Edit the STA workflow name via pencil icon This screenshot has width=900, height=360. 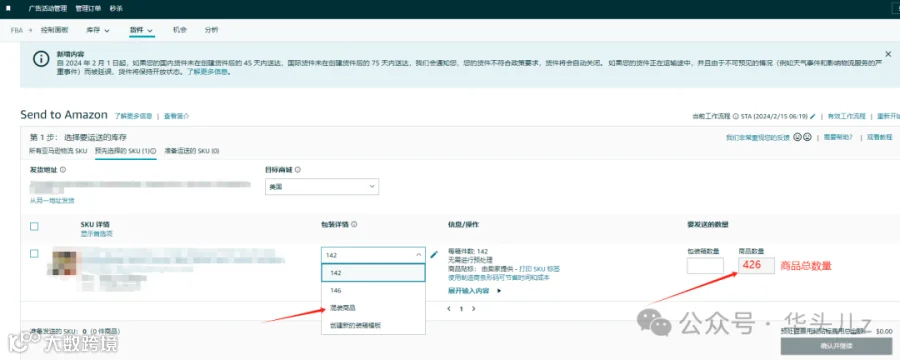point(813,116)
